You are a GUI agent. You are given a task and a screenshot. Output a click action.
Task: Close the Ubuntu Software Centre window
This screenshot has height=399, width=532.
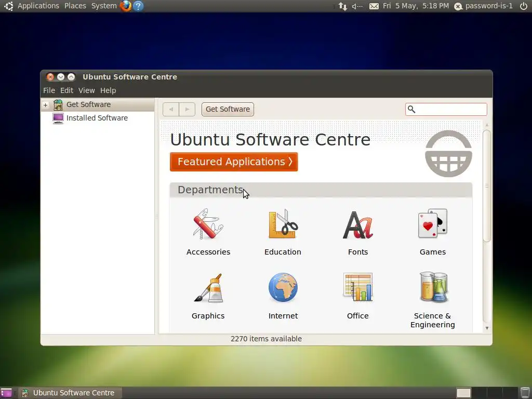50,77
